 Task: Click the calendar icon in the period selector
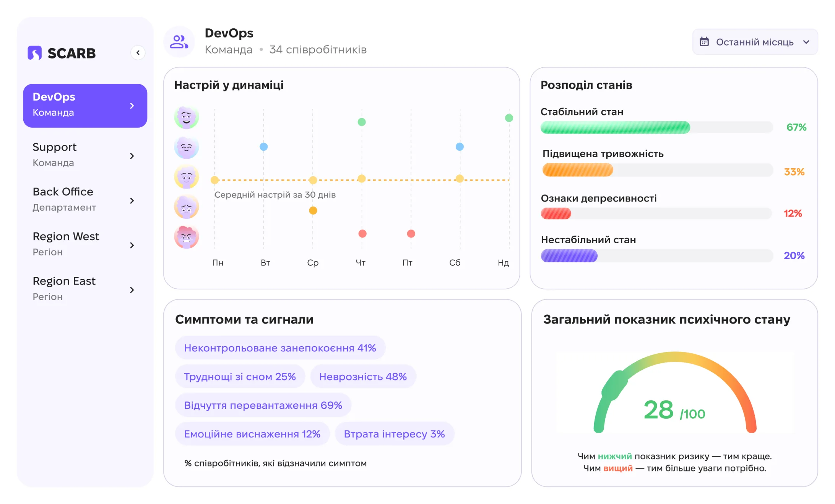click(x=704, y=42)
